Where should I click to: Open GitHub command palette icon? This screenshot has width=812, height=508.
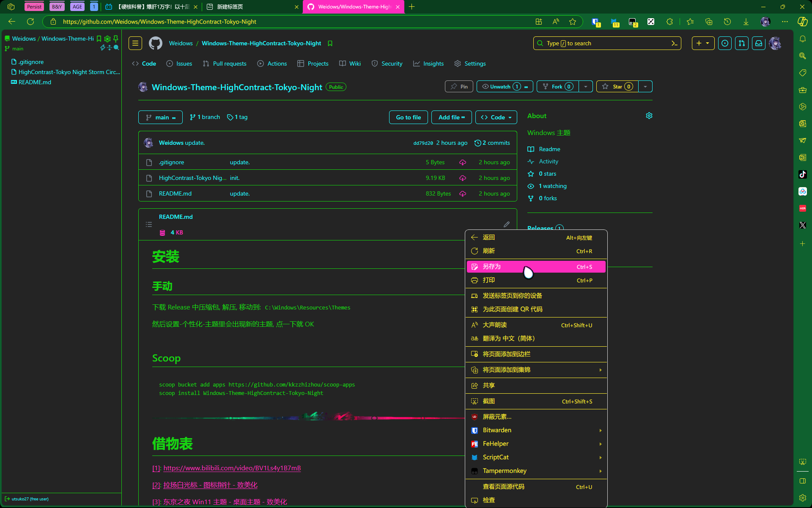point(674,43)
